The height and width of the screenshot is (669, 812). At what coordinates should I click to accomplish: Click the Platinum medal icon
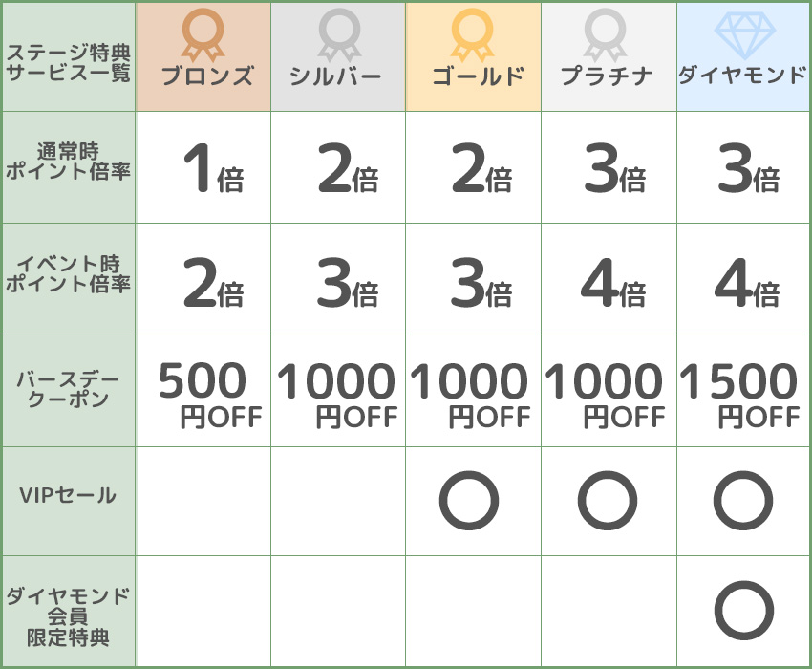pos(608,34)
